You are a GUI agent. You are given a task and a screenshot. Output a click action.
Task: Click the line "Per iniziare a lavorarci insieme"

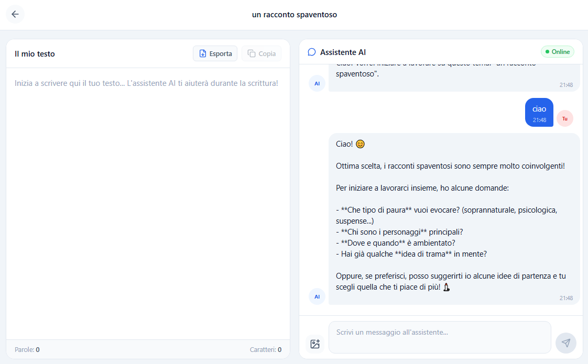[x=422, y=188]
